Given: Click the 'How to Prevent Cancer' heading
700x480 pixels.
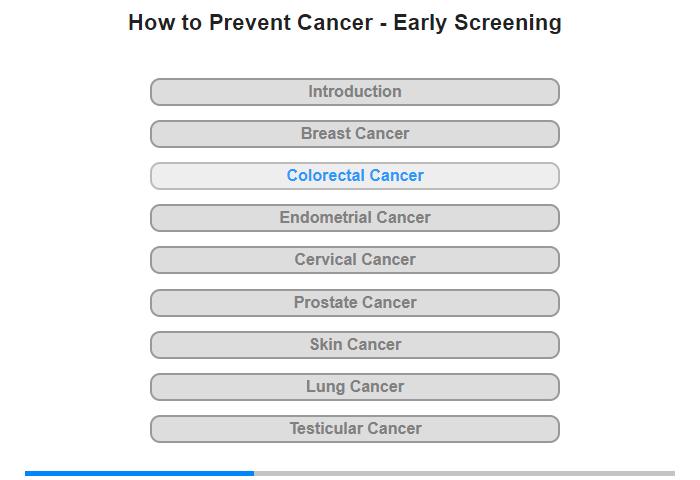Looking at the screenshot, I should (345, 23).
